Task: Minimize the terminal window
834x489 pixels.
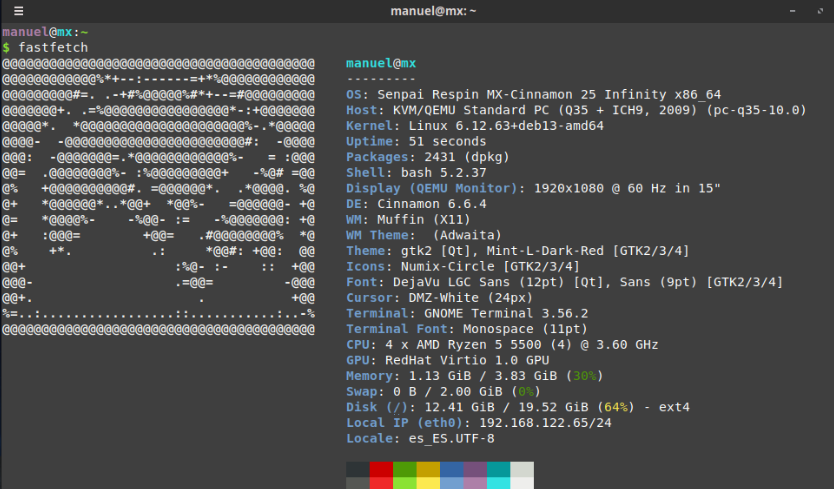Action: pos(793,11)
